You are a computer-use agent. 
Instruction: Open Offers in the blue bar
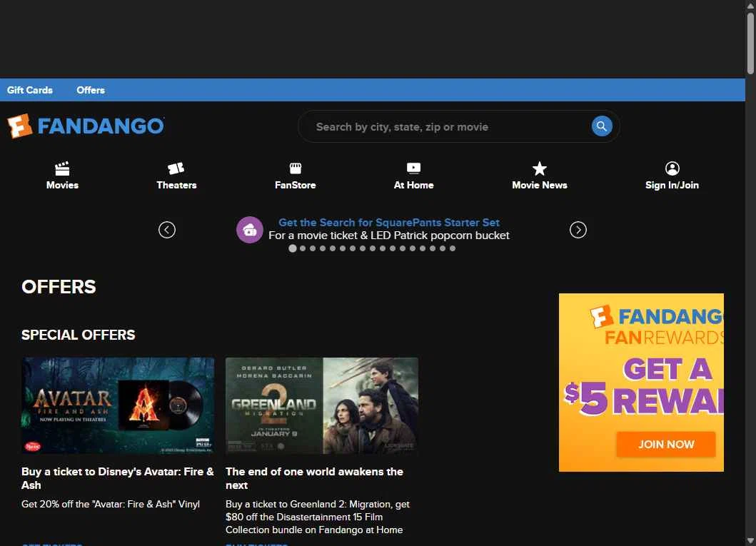90,90
